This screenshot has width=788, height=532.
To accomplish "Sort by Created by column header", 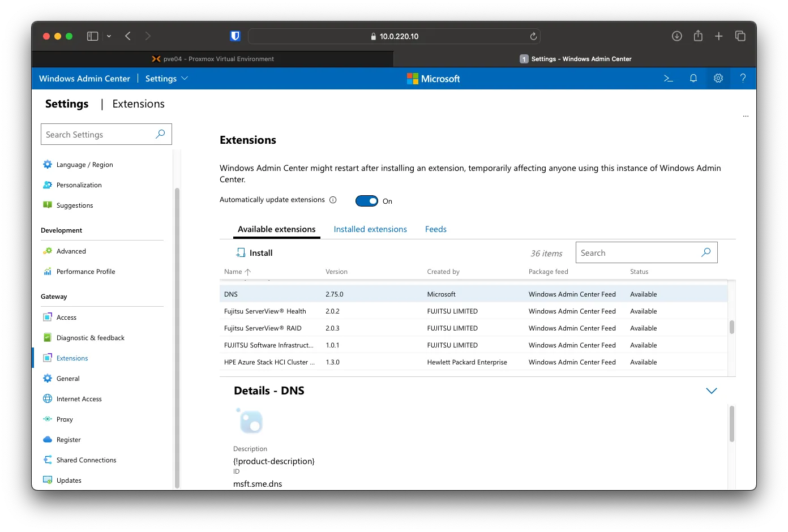I will pos(443,272).
